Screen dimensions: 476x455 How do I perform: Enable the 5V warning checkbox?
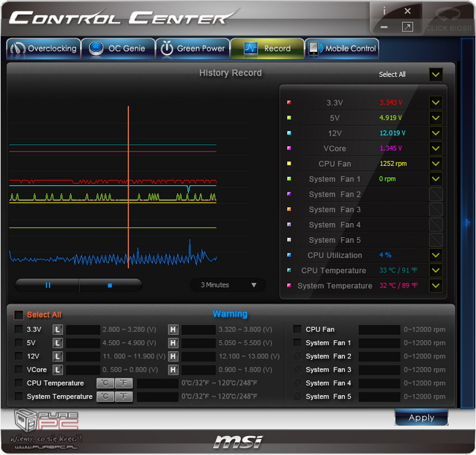(19, 342)
